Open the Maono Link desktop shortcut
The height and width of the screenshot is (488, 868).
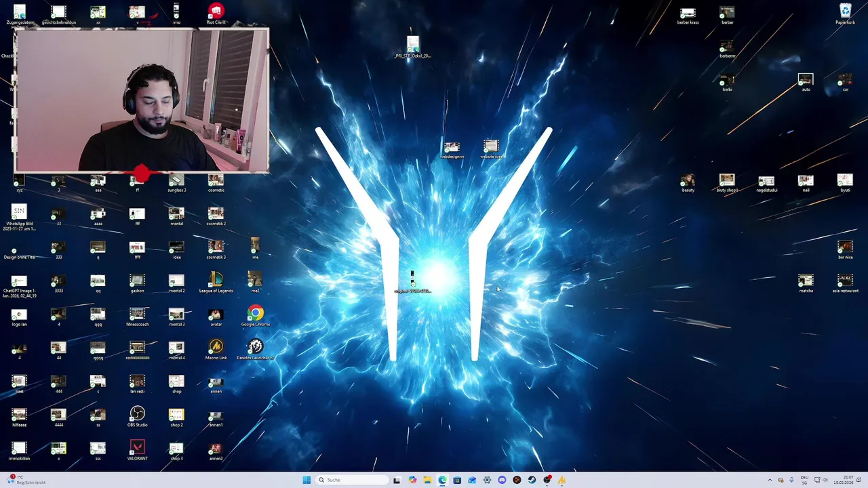(x=216, y=349)
